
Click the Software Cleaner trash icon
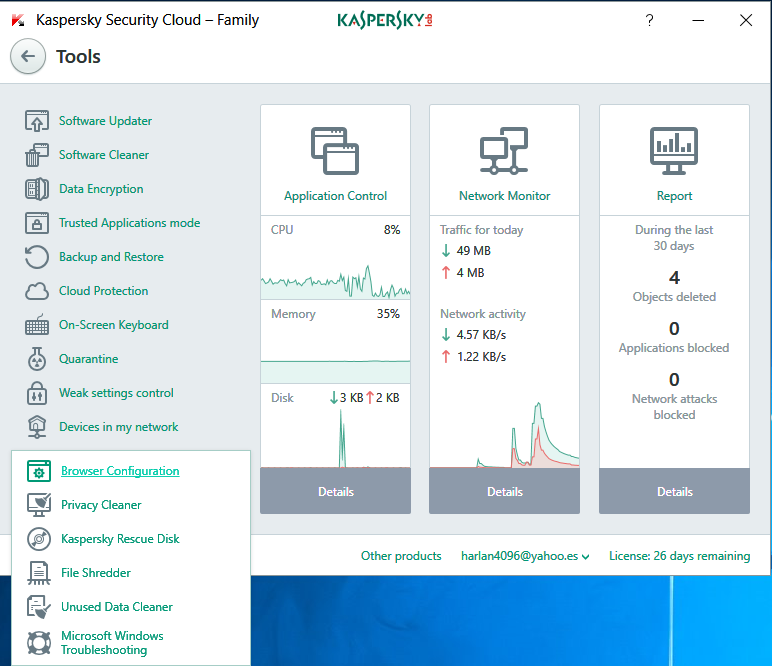(x=37, y=156)
